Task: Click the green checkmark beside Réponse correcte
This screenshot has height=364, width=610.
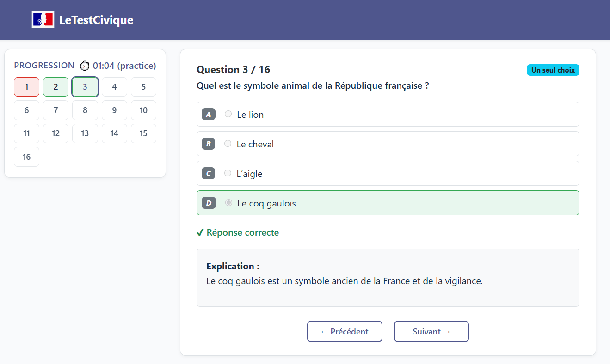Action: (x=200, y=232)
